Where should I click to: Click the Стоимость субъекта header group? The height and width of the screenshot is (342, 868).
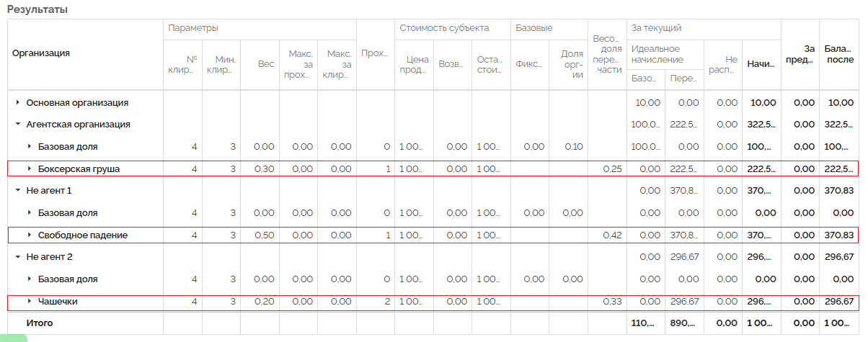point(444,28)
